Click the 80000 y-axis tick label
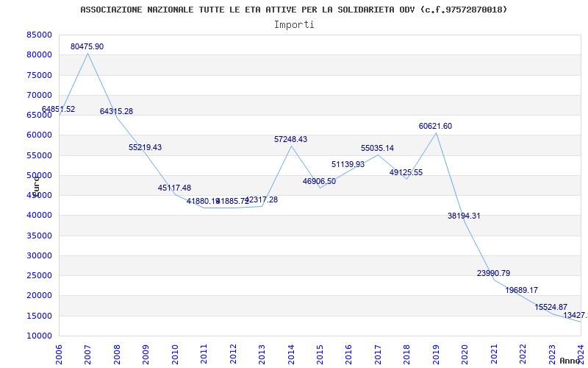The image size is (588, 368). point(39,54)
